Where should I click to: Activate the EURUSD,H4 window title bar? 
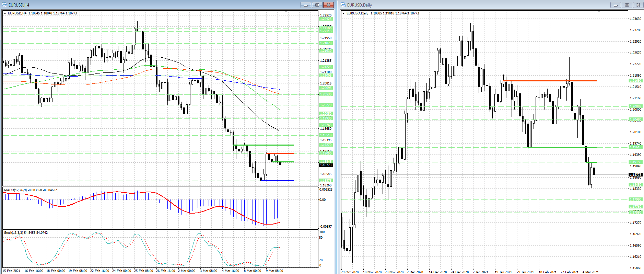[137, 5]
